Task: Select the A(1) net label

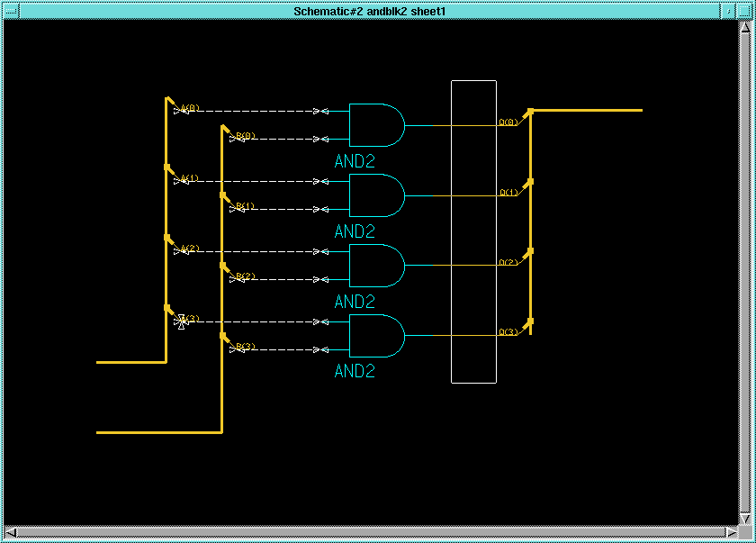Action: 190,178
